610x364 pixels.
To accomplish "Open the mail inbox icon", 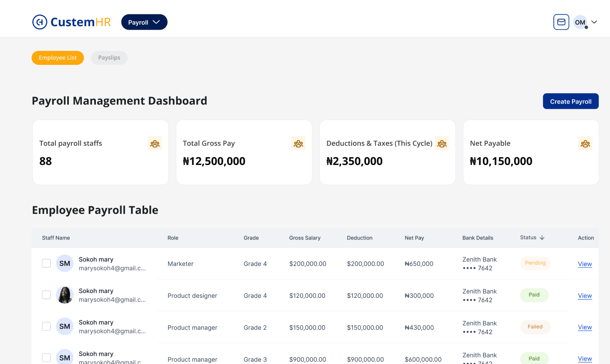I will coord(561,22).
